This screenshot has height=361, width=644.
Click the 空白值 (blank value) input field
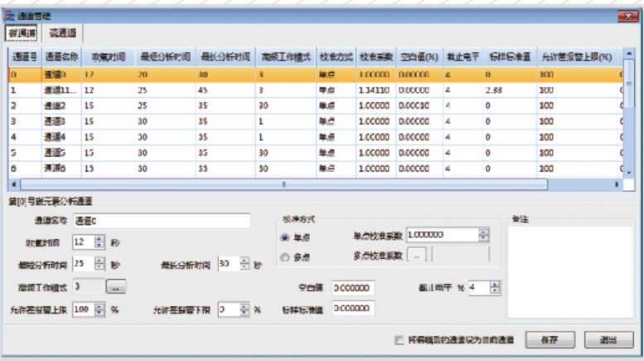point(353,288)
